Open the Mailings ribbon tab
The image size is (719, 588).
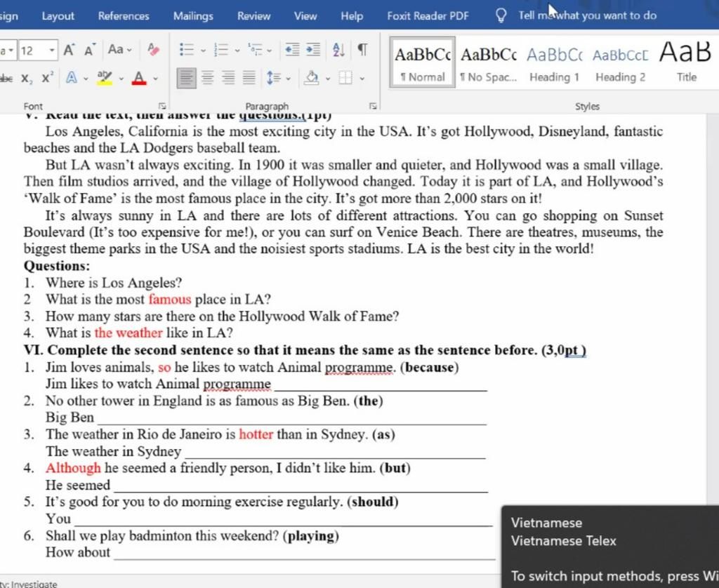(193, 16)
